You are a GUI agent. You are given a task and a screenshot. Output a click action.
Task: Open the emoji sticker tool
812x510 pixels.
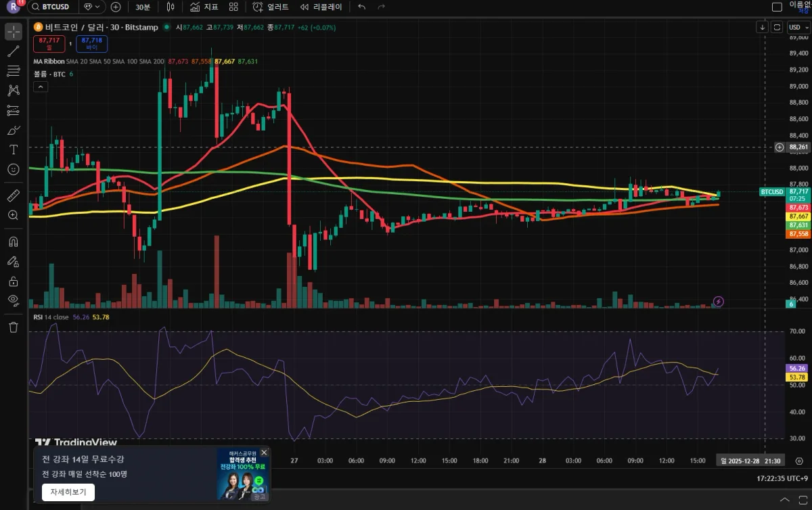13,169
